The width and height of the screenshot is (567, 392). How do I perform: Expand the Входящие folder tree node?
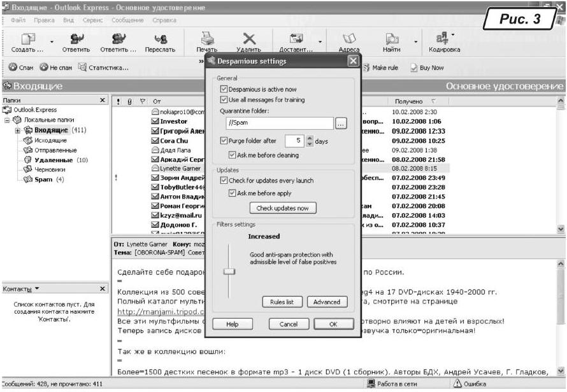click(18, 130)
